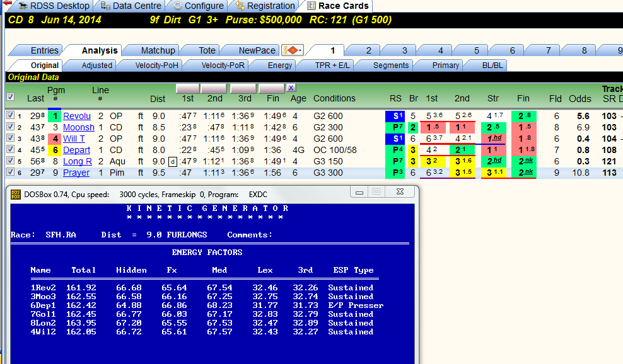Screen dimensions: 623x364
Task: Click the small blue X above Fin column
Action: 291,88
